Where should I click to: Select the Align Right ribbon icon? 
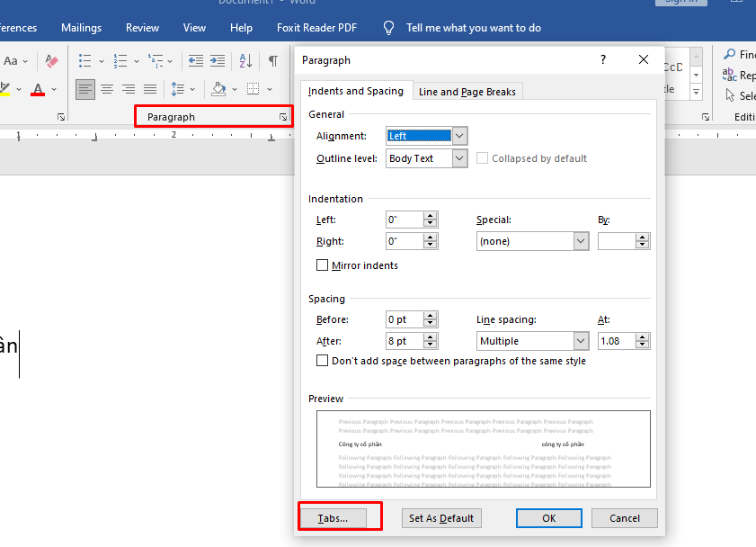click(129, 89)
